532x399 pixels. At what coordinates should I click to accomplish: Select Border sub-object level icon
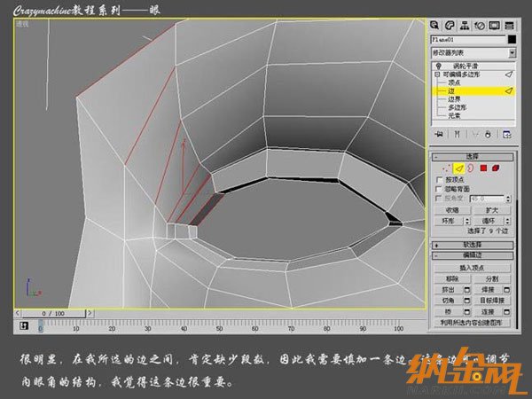pyautogui.click(x=471, y=168)
